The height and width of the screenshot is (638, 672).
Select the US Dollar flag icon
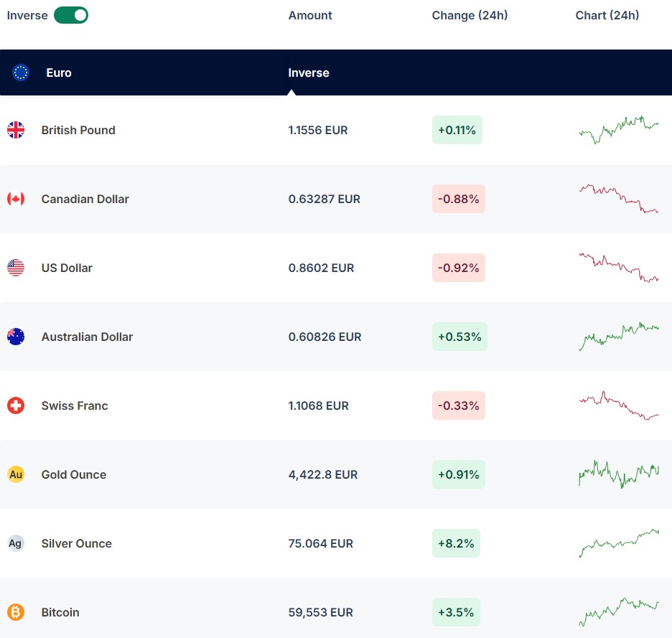[x=16, y=268]
